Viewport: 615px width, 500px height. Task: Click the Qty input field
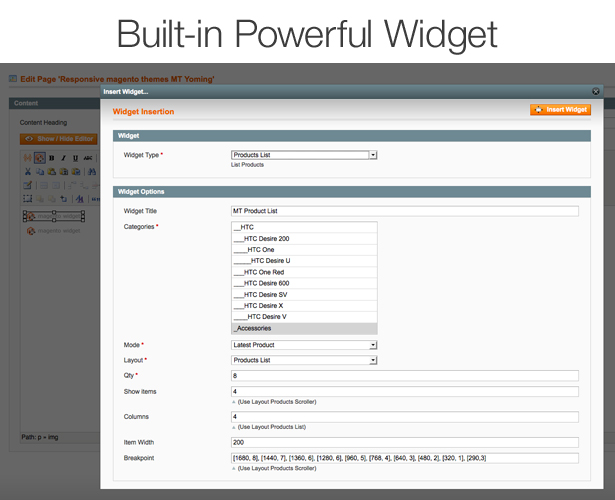[x=404, y=376]
